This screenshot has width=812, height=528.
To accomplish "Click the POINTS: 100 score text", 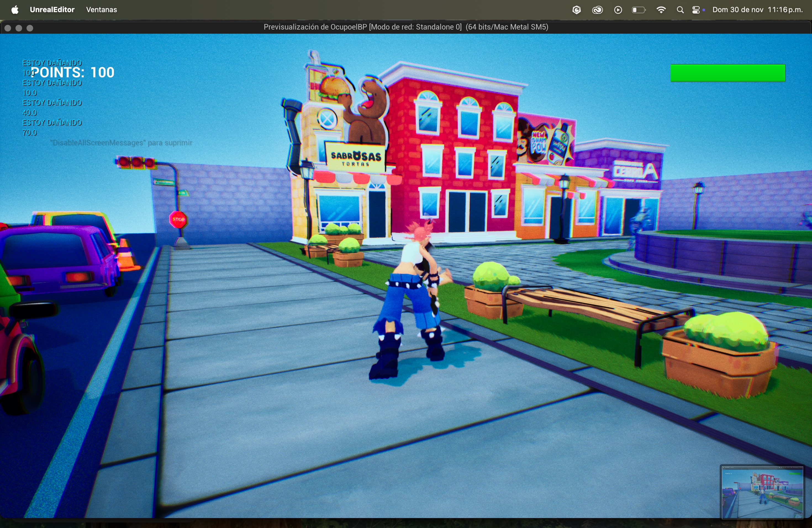I will [73, 72].
